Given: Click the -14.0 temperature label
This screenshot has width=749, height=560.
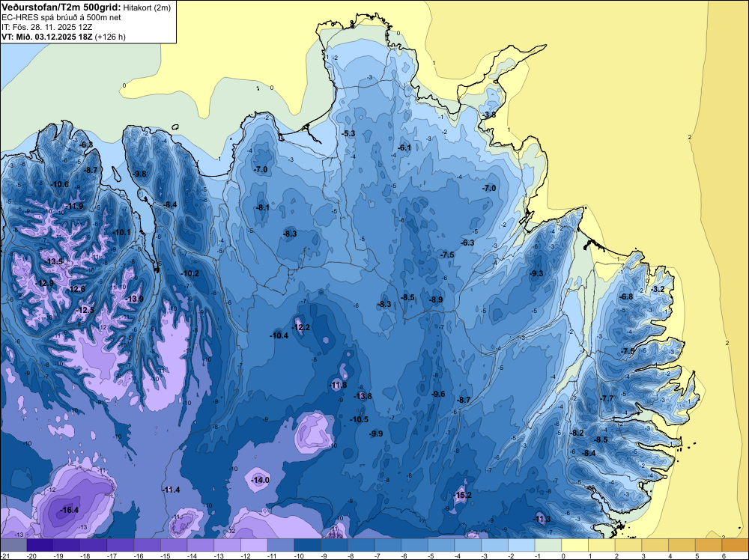Looking at the screenshot, I should pyautogui.click(x=261, y=480).
